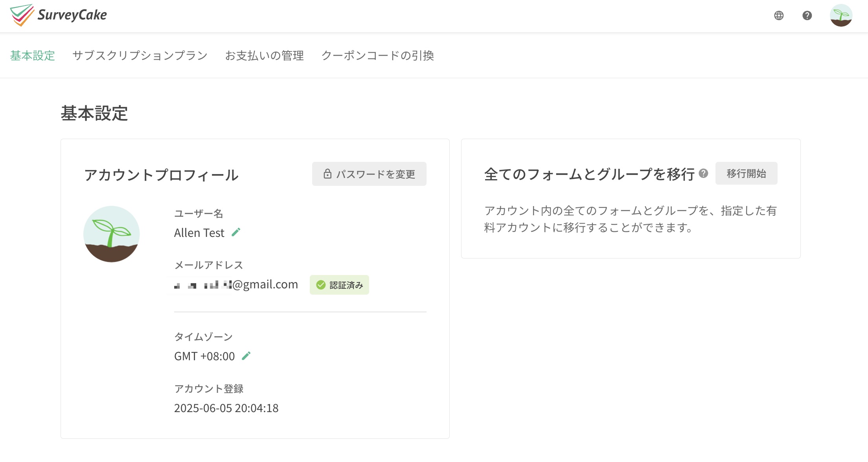Image resolution: width=868 pixels, height=462 pixels.
Task: Click the パスワードを変更 button
Action: [x=369, y=174]
